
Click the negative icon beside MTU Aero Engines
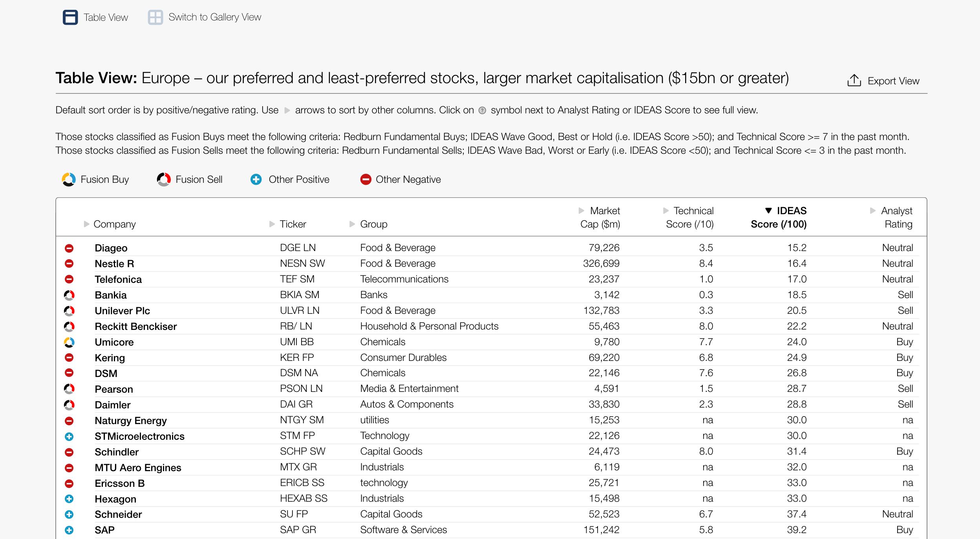point(69,468)
